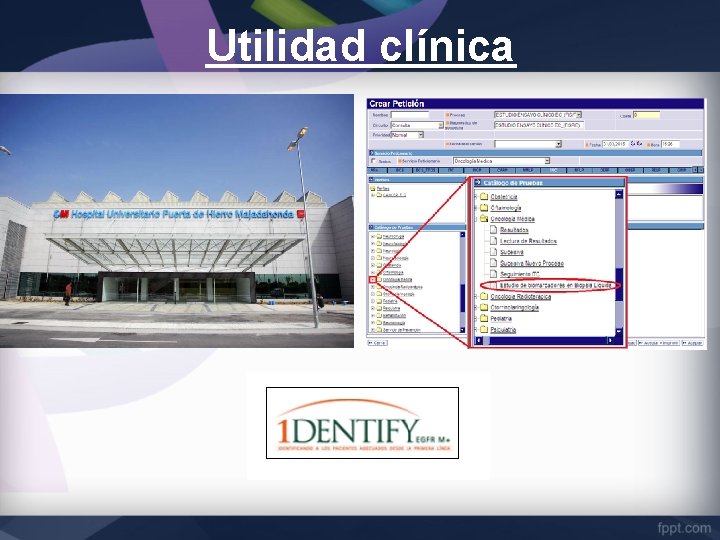Click the enlarged catalog's horizontal scroll-left arrow
The height and width of the screenshot is (540, 720).
[x=479, y=340]
